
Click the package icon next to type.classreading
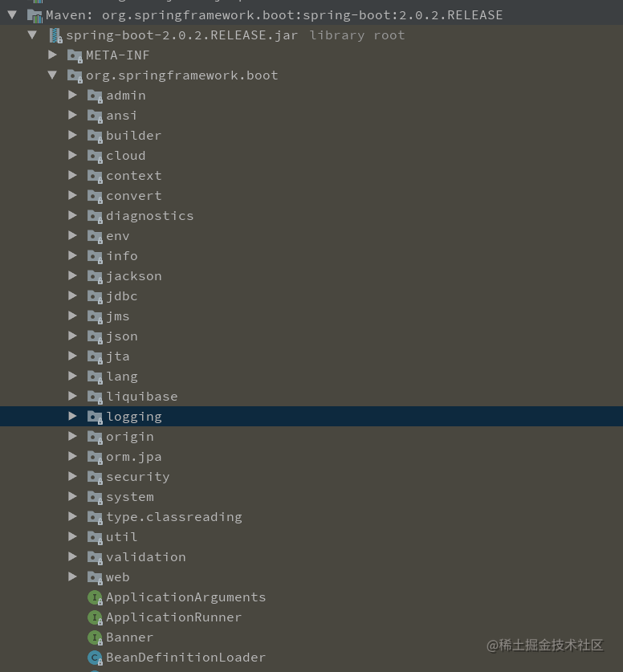point(95,516)
